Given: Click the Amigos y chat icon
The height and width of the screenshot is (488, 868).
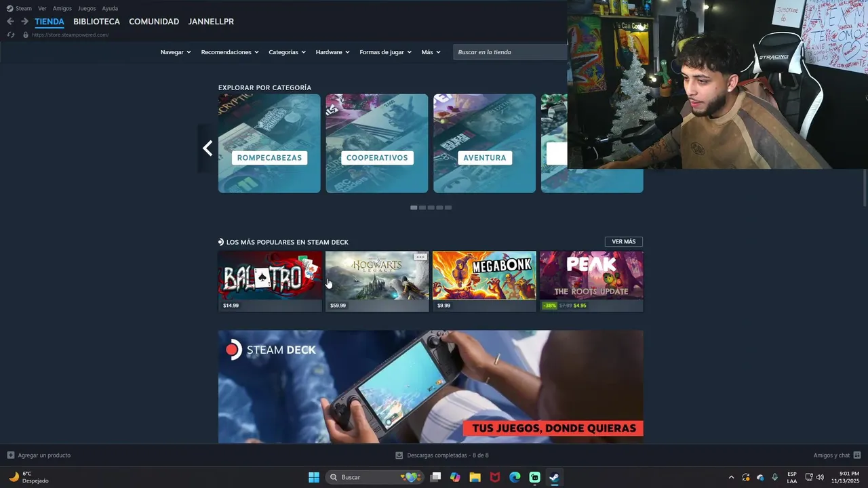Looking at the screenshot, I should click(857, 455).
